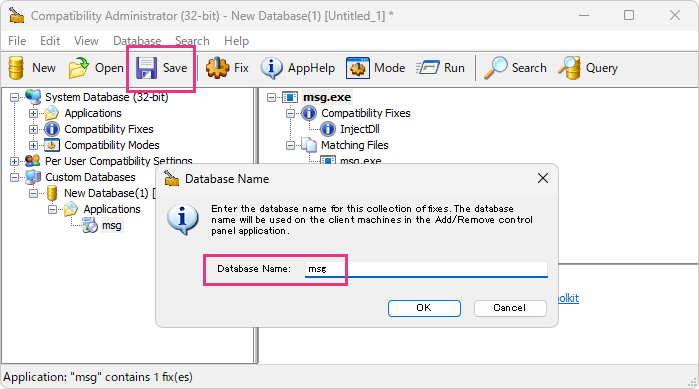The image size is (699, 389).
Task: Select the msg application icon in left tree
Action: pyautogui.click(x=90, y=225)
